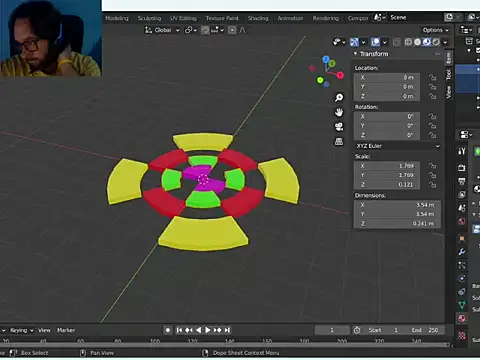The height and width of the screenshot is (360, 480).
Task: Click the Location X field
Action: [387, 77]
